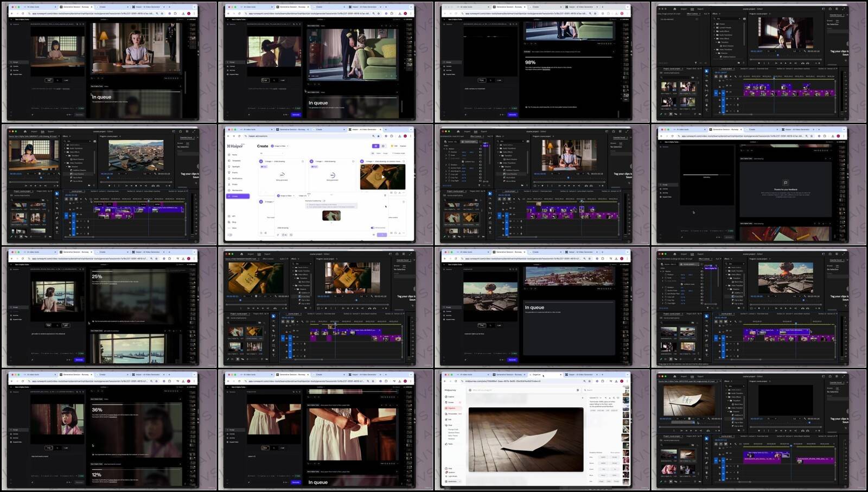The width and height of the screenshot is (868, 492).
Task: Switch to the list view icon in Haiper
Action: (x=383, y=146)
